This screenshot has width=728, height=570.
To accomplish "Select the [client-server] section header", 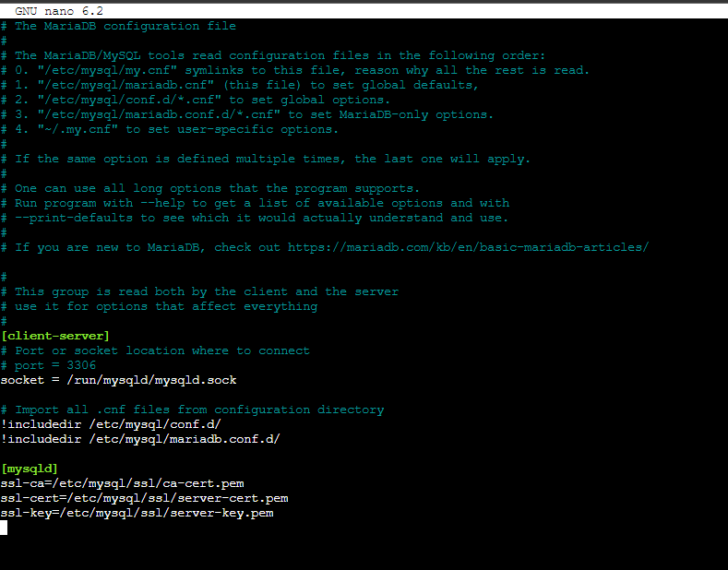I will [55, 336].
